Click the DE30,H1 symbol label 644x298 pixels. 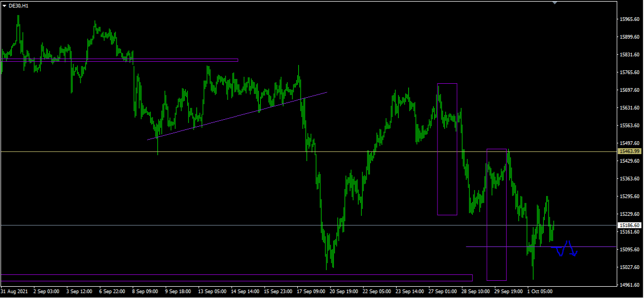(x=19, y=5)
